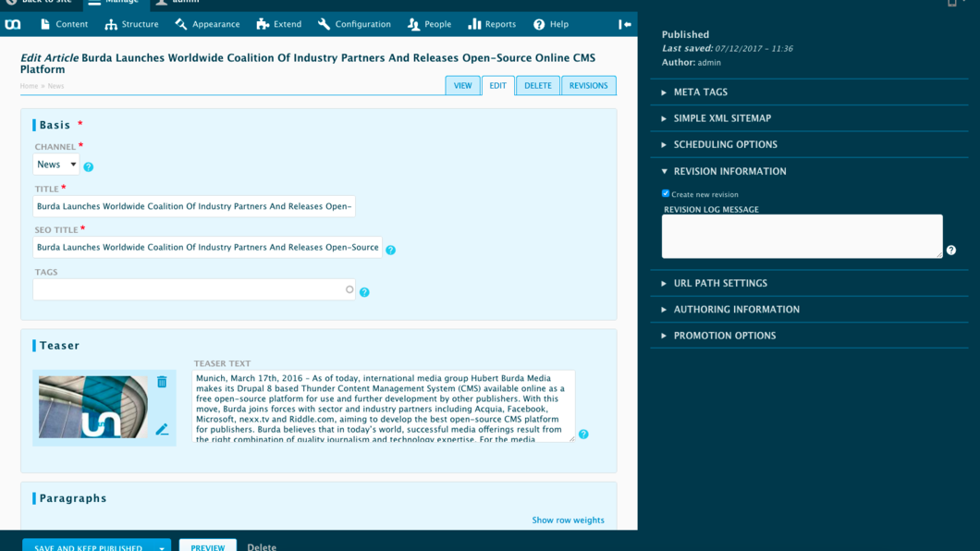Open the People menu
This screenshot has width=980, height=551.
(x=429, y=24)
